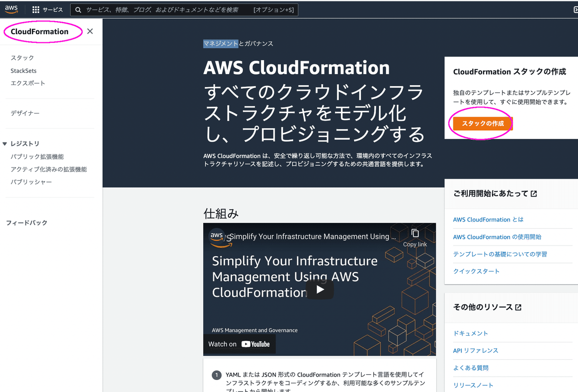578x392 pixels.
Task: Collapse the レジストリ section triangle
Action: pos(5,144)
